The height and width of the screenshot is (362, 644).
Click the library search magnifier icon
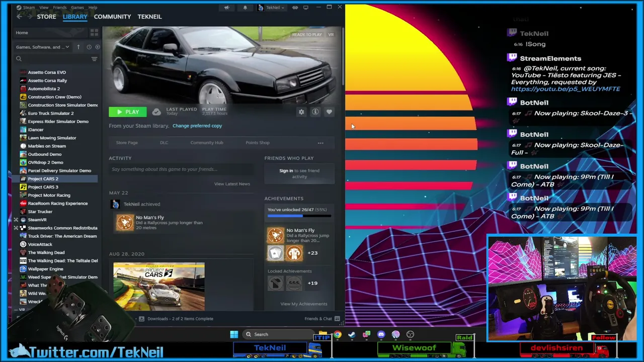19,59
